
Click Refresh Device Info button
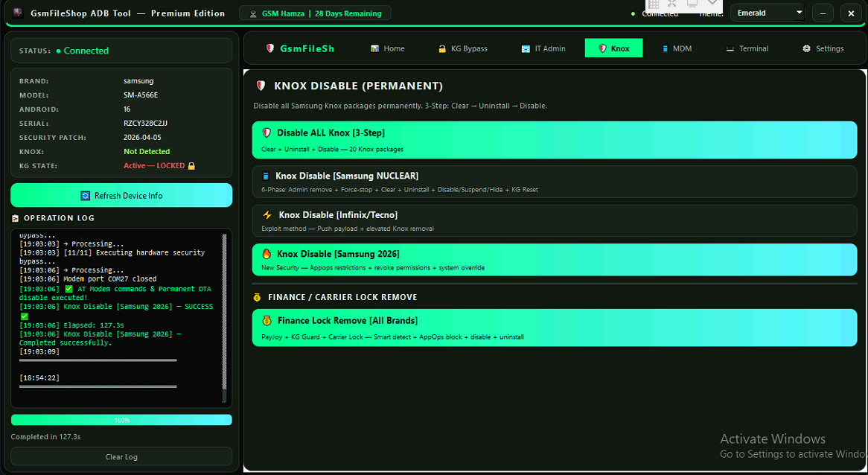[x=121, y=195]
